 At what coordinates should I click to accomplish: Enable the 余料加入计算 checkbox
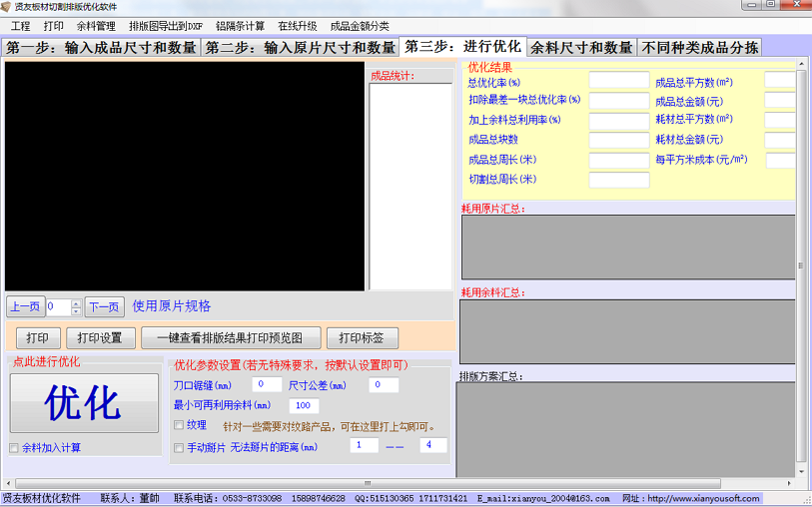click(x=14, y=448)
